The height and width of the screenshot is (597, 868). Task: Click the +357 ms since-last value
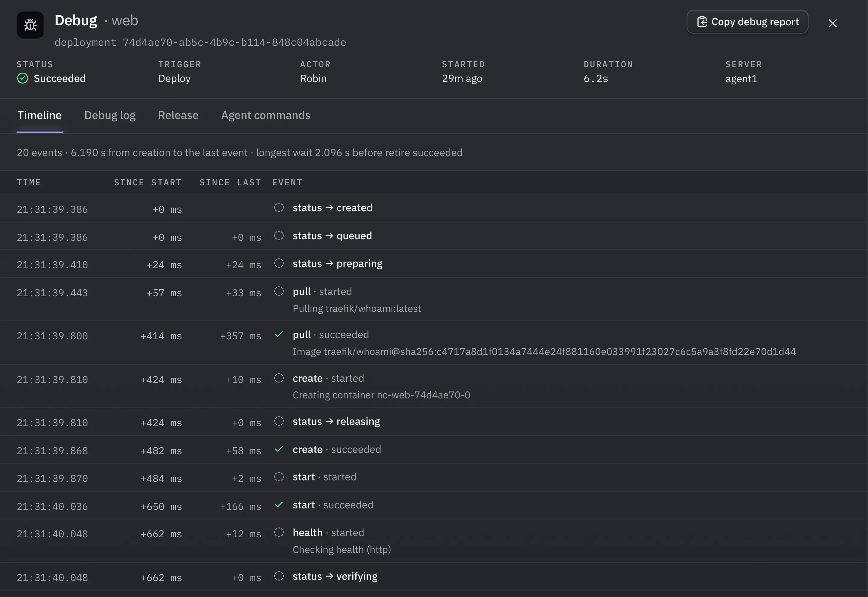[x=241, y=336]
